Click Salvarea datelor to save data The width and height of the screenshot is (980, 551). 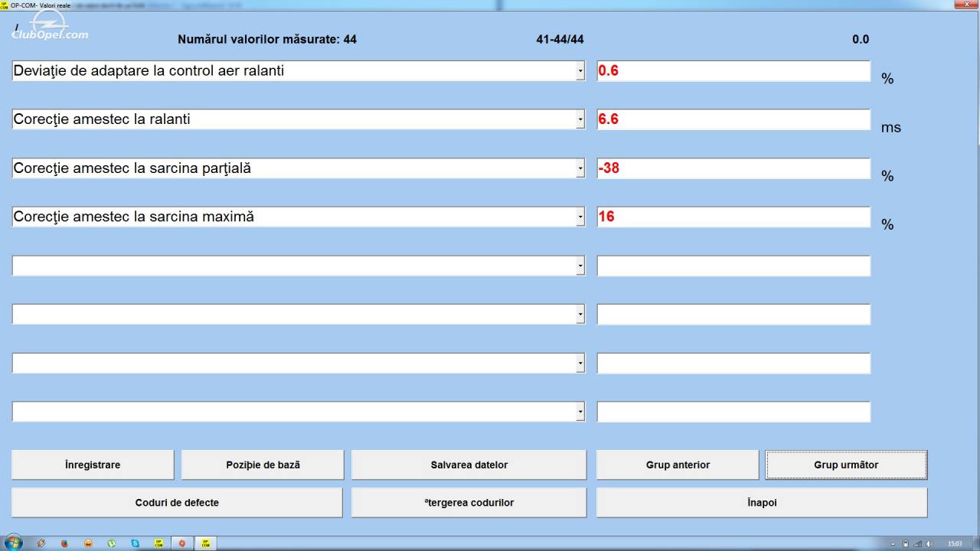pos(469,465)
